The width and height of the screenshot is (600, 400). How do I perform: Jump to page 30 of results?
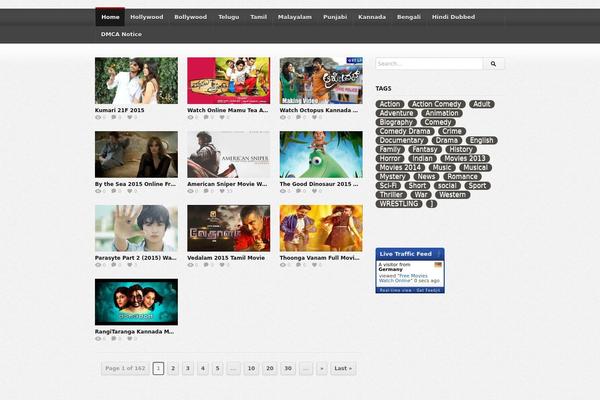tap(288, 368)
